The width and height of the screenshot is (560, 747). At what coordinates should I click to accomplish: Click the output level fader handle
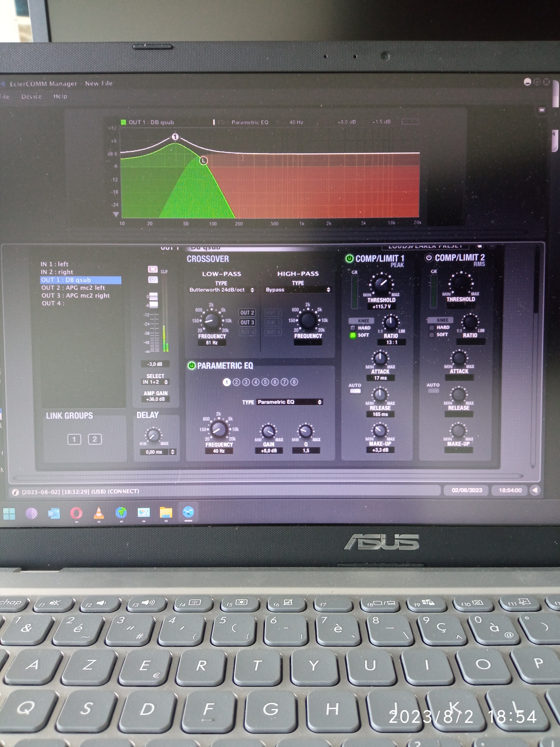coord(153,300)
